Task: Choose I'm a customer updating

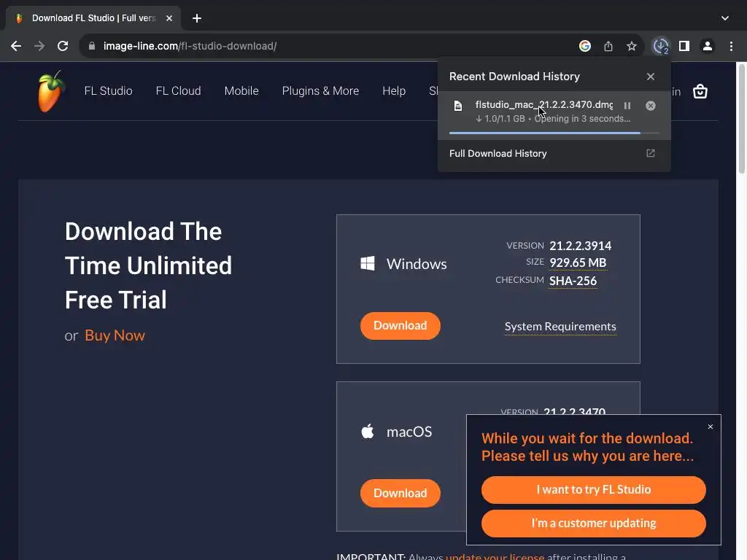Action: pyautogui.click(x=594, y=524)
